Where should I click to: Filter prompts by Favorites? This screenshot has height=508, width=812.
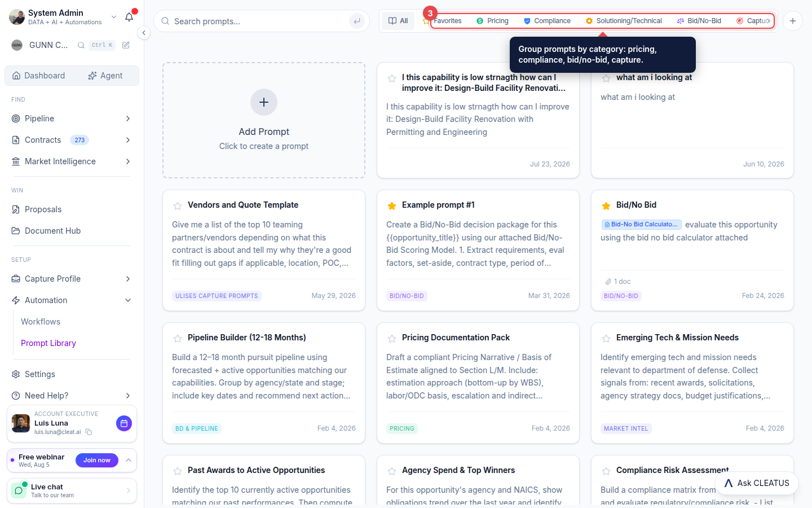(x=443, y=21)
